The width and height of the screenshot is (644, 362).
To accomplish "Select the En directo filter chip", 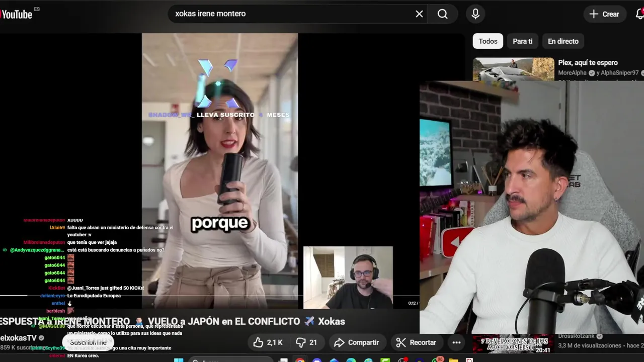I will [x=563, y=41].
